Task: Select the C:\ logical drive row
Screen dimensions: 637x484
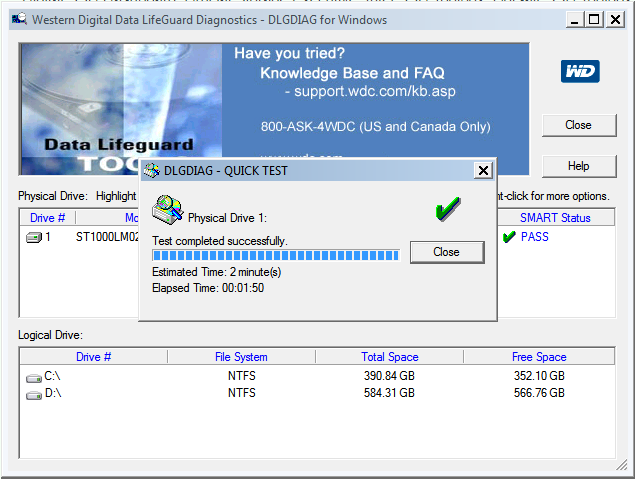Action: 317,376
